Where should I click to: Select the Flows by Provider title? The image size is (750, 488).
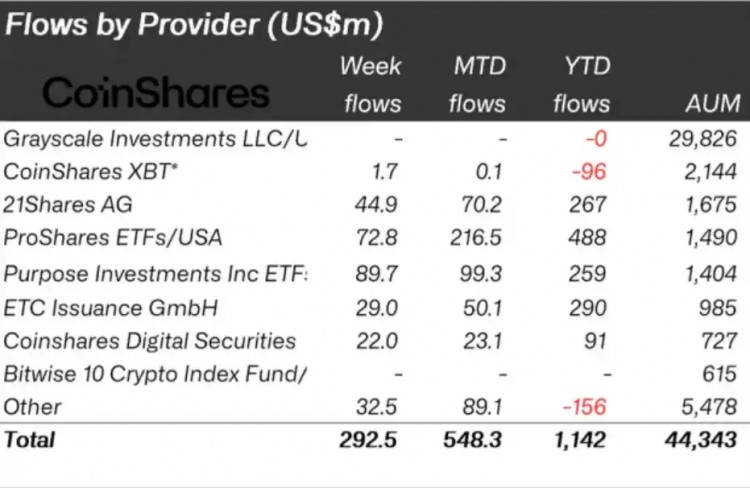click(x=194, y=23)
